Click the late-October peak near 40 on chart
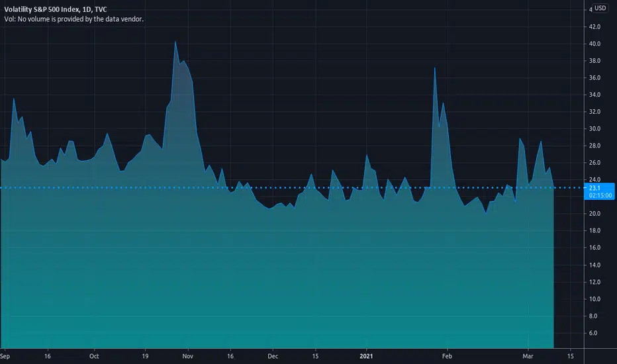Viewport: 617px width, 364px height. tap(175, 42)
